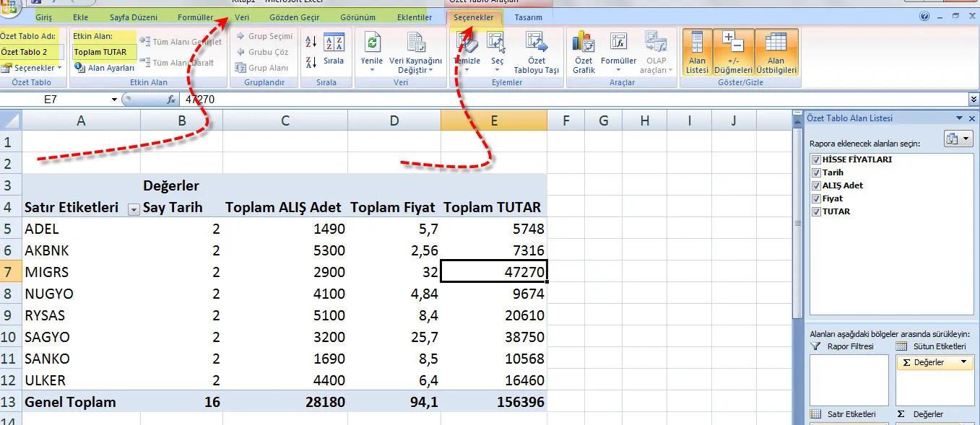Toggle Alan Üstbilgileri headers button
The image size is (980, 425).
pos(776,52)
